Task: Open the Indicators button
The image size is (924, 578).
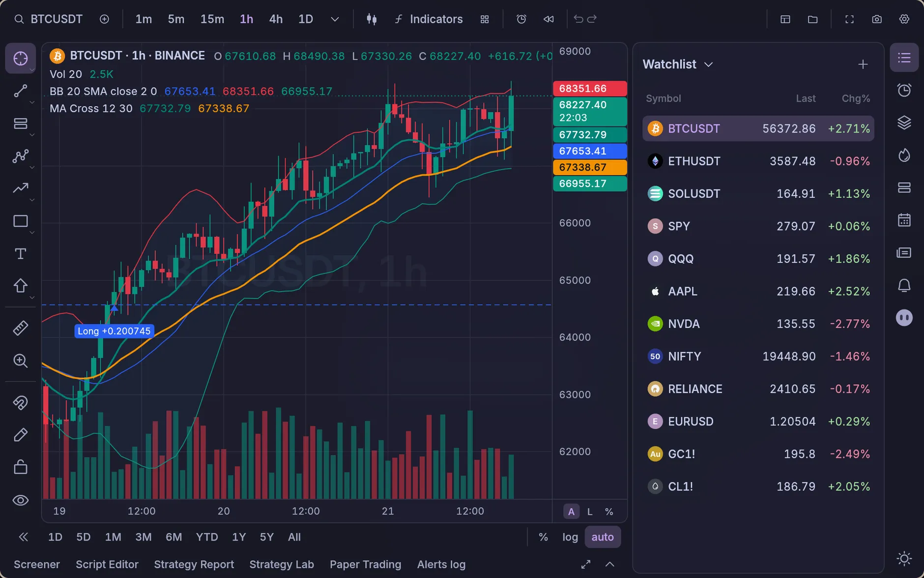Action: pyautogui.click(x=428, y=19)
